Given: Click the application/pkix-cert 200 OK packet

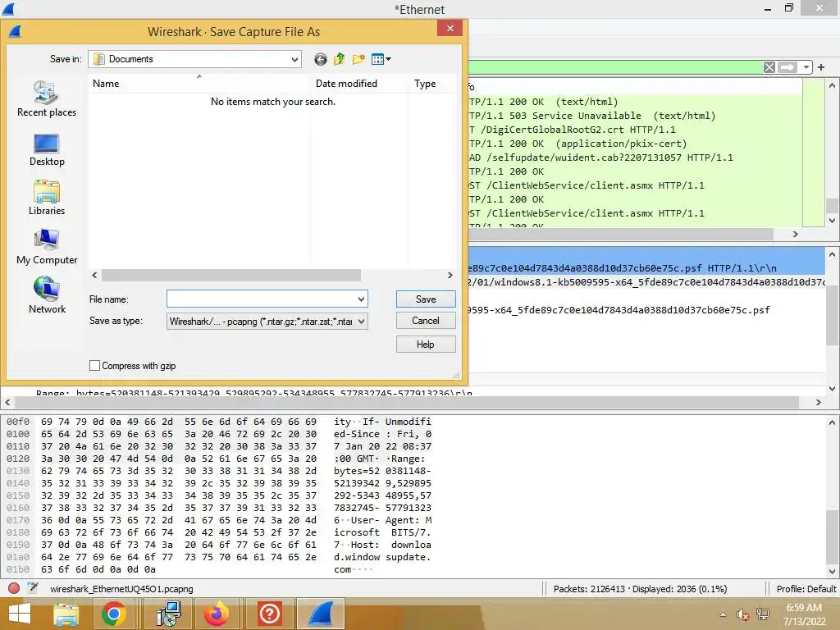Looking at the screenshot, I should [x=634, y=144].
